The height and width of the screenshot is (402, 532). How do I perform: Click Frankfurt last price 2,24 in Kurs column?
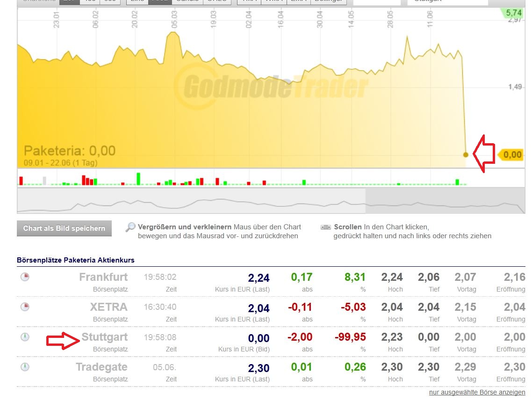pyautogui.click(x=259, y=278)
